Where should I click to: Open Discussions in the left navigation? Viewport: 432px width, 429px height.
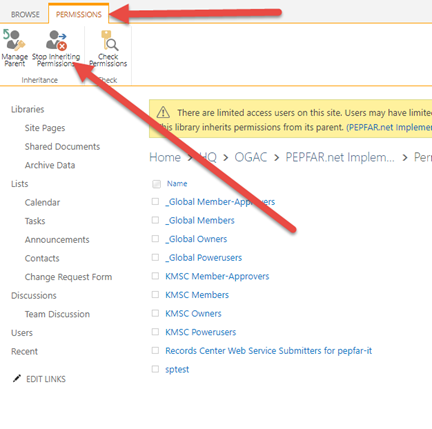(34, 296)
